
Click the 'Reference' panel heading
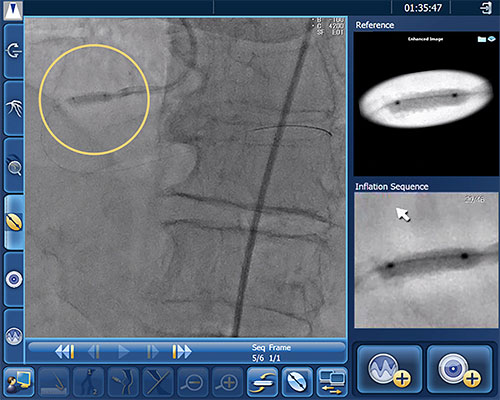click(x=375, y=25)
